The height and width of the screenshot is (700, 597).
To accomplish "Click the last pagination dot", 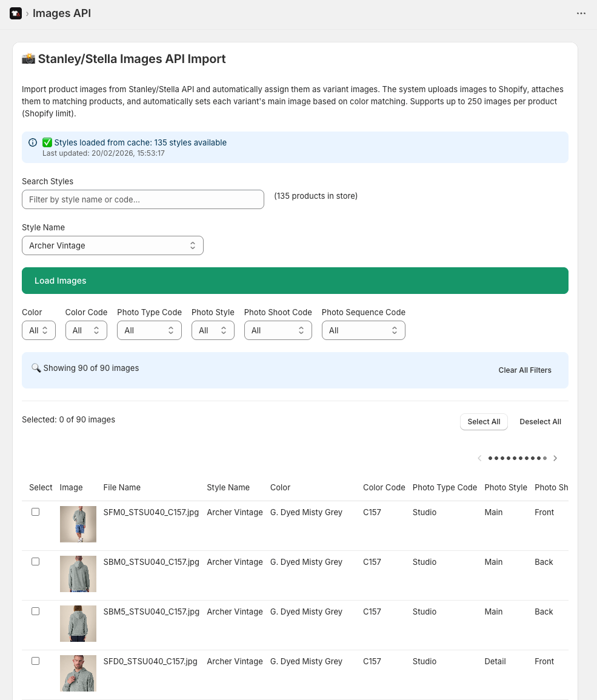I will click(x=545, y=458).
